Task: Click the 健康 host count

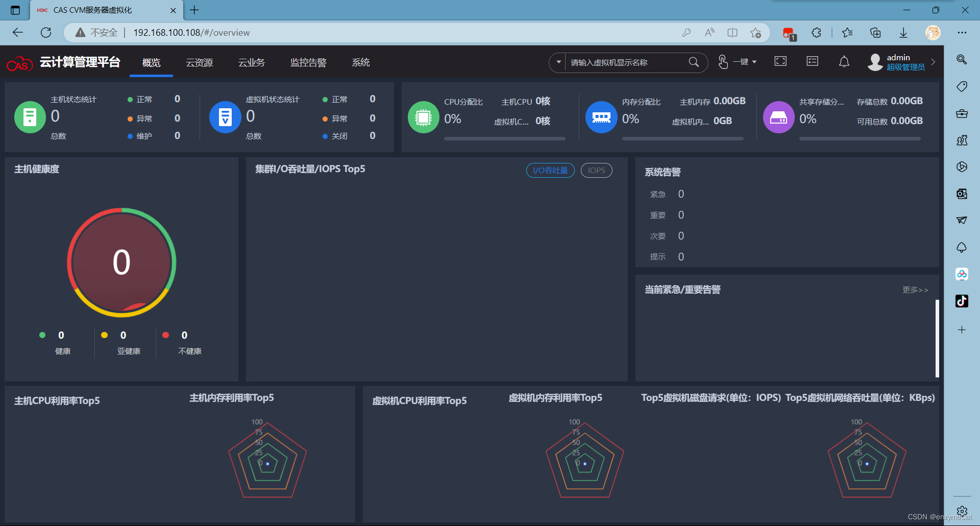Action: (61, 335)
